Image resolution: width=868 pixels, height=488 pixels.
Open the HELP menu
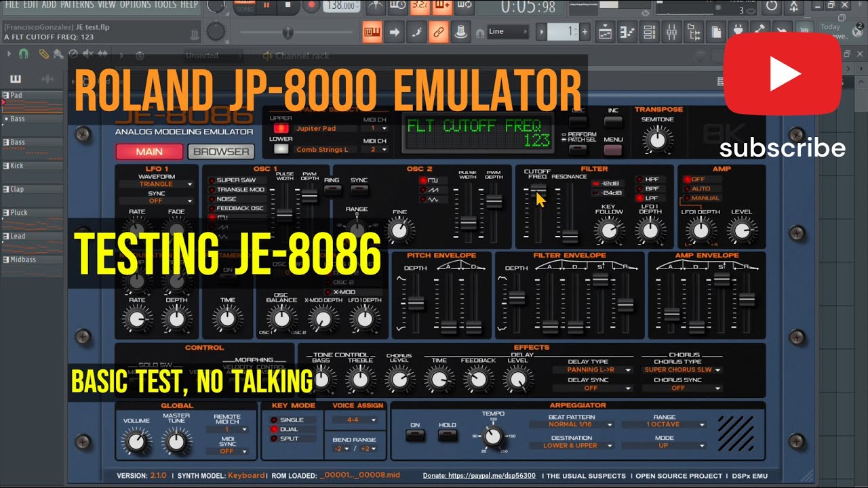(x=189, y=5)
